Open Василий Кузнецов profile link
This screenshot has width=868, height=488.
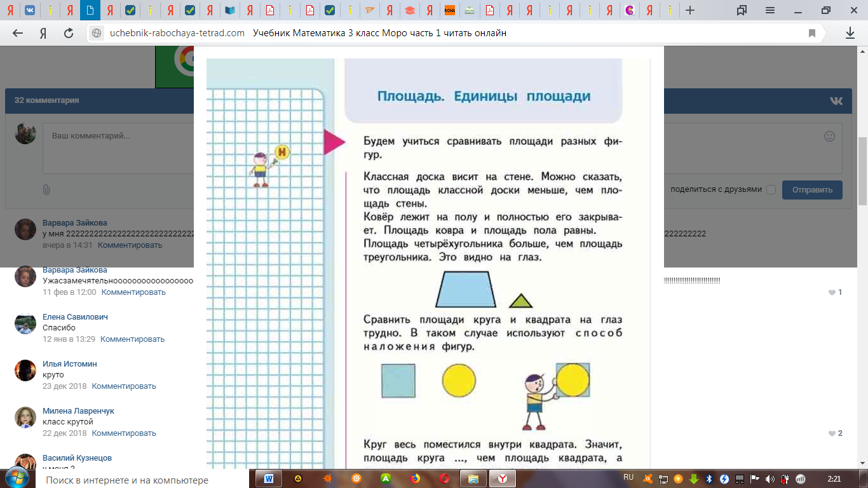coord(77,458)
